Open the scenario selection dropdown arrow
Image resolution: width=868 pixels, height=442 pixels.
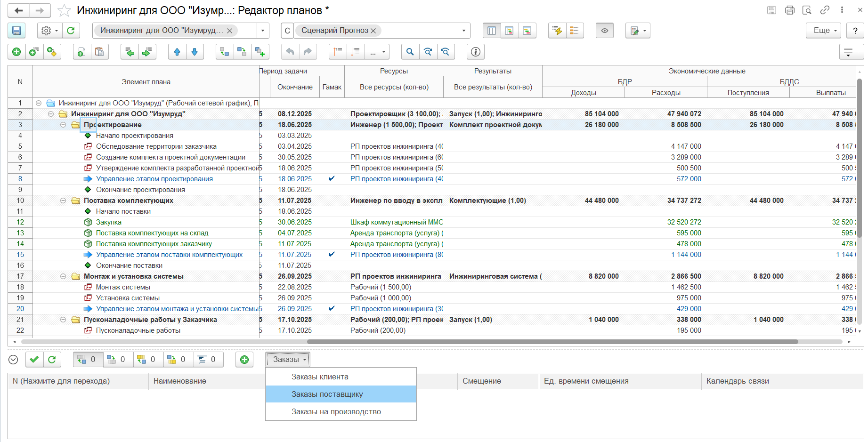click(x=464, y=31)
